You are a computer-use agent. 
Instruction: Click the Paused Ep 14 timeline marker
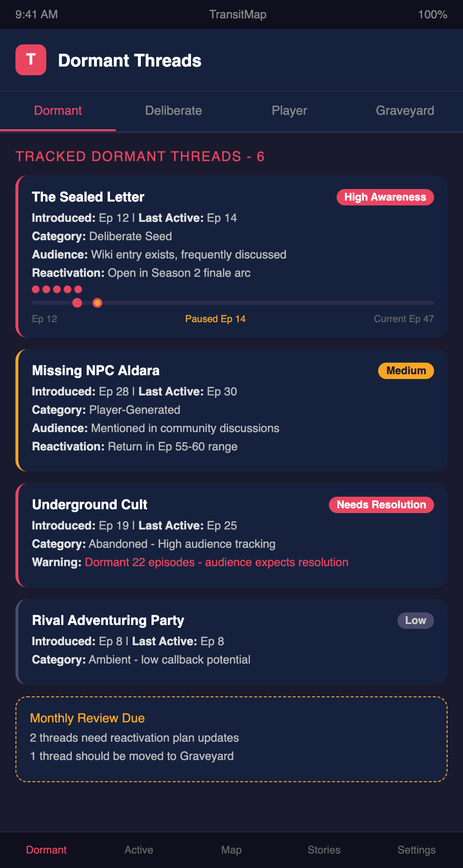(x=97, y=303)
